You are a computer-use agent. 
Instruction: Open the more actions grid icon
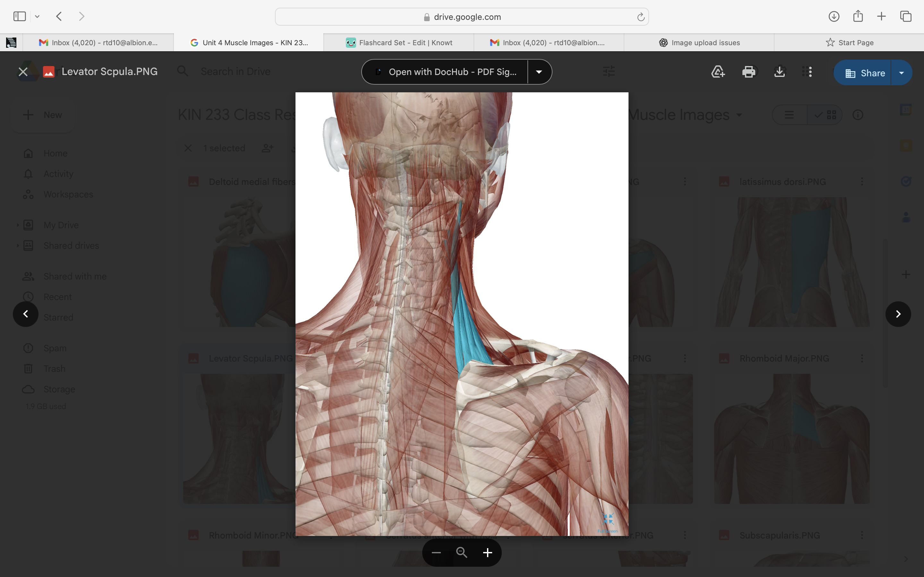tap(808, 72)
